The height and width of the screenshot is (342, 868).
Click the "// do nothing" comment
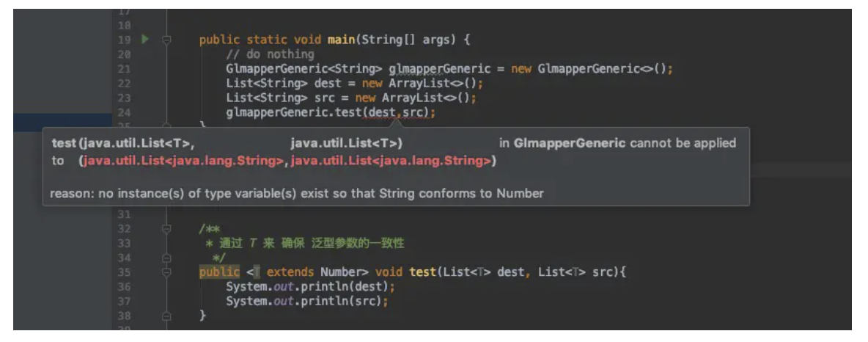270,54
